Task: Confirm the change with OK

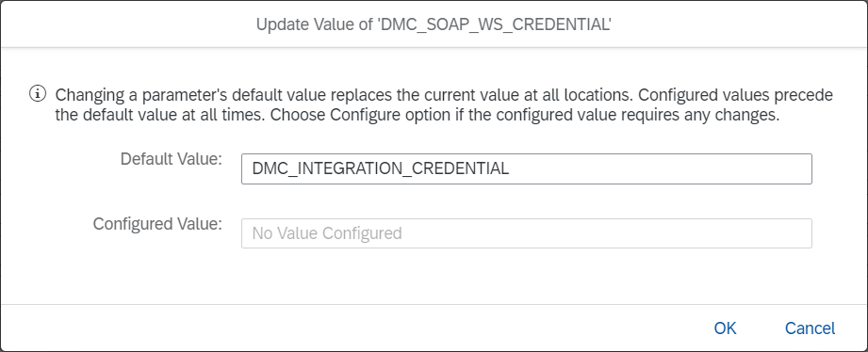Action: tap(725, 328)
